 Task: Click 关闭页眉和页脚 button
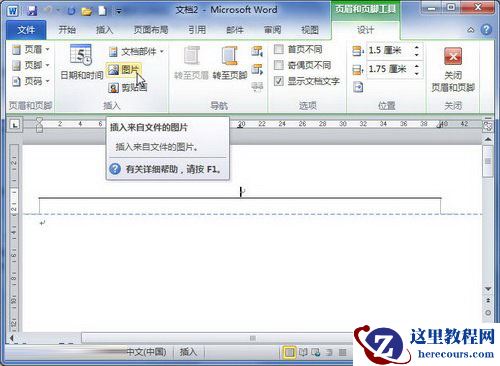[x=453, y=70]
